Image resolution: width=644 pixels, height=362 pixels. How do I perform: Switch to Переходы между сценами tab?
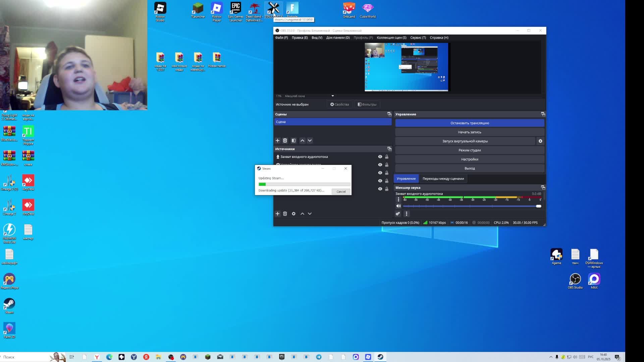tap(443, 179)
